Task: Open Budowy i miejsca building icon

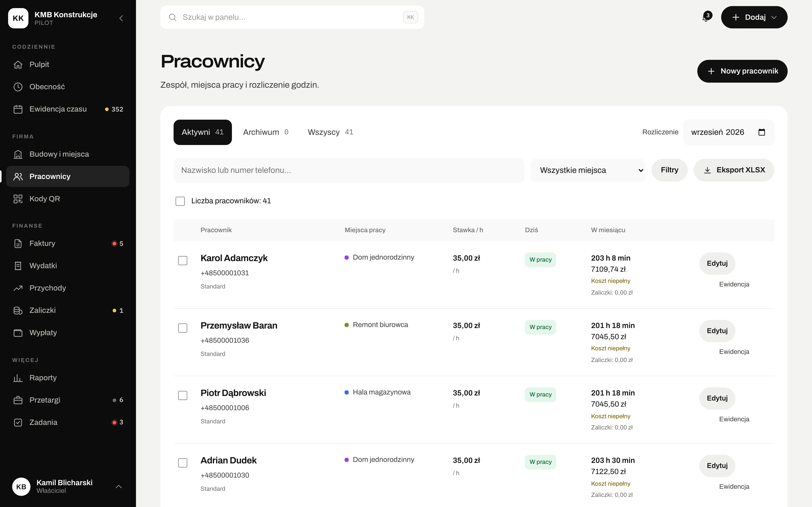Action: point(18,154)
